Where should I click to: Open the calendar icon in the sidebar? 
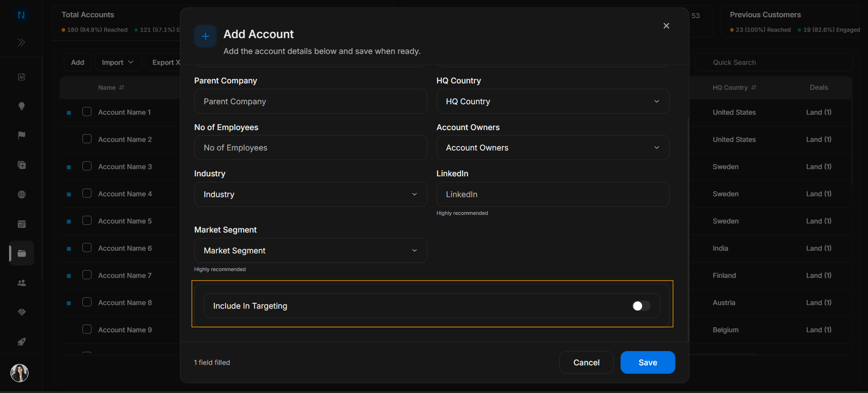tap(21, 224)
